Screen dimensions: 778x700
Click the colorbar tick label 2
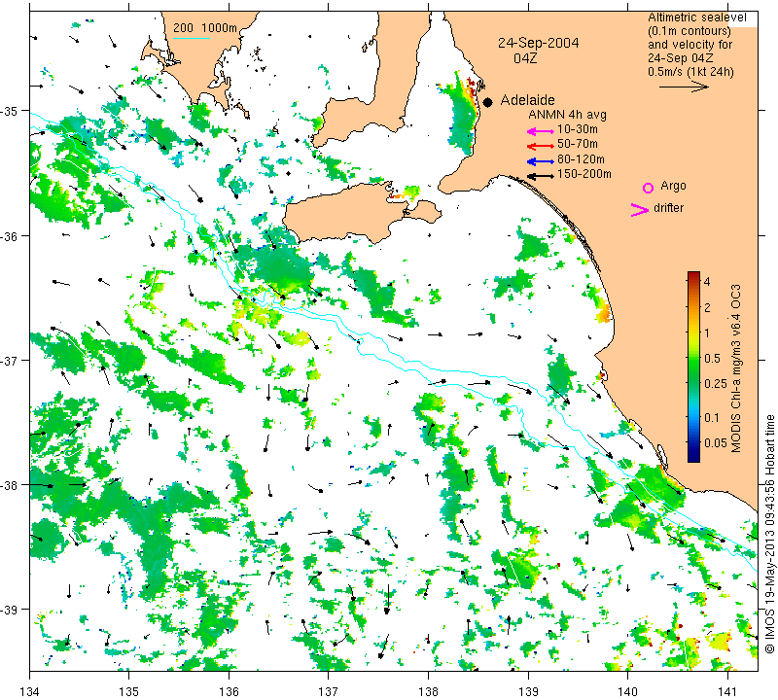(708, 307)
